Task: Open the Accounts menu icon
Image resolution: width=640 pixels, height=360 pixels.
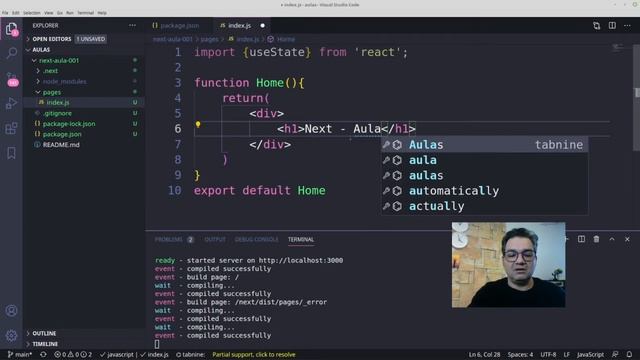Action: 11,311
